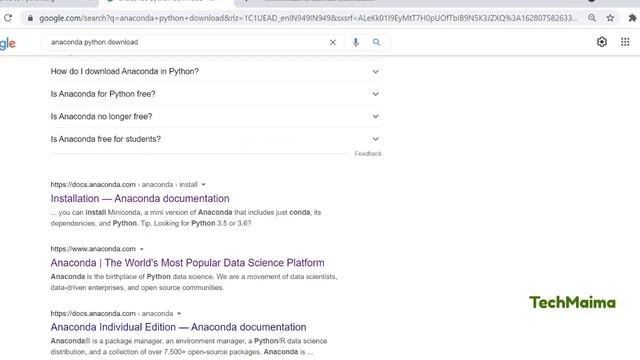Clear the search box with the X icon
Screen dimensions: 640x360
(x=333, y=42)
